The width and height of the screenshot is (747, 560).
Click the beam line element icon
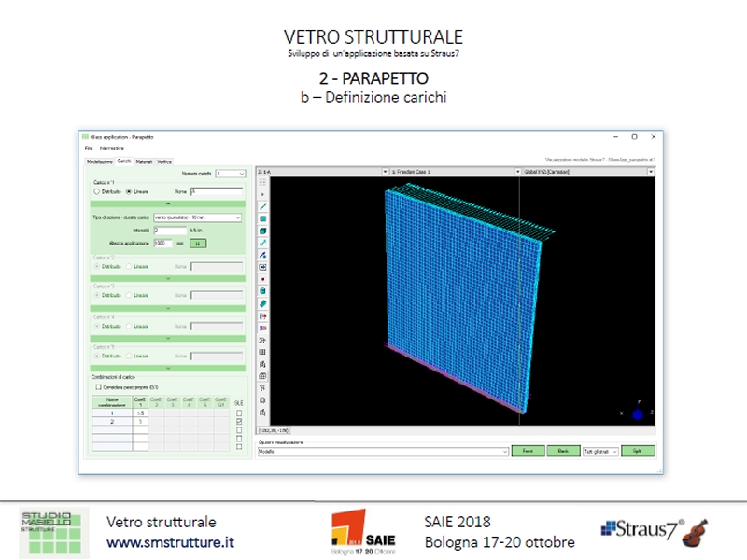pyautogui.click(x=262, y=206)
